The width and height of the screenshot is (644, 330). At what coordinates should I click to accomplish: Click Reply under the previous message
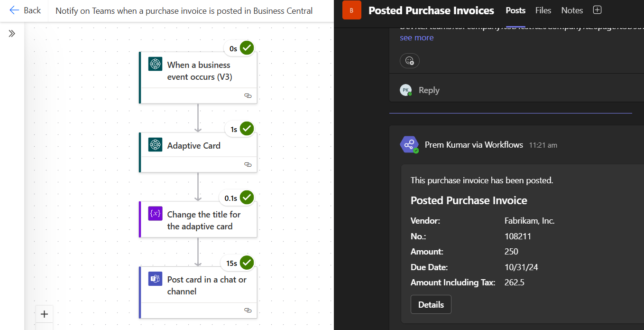429,90
